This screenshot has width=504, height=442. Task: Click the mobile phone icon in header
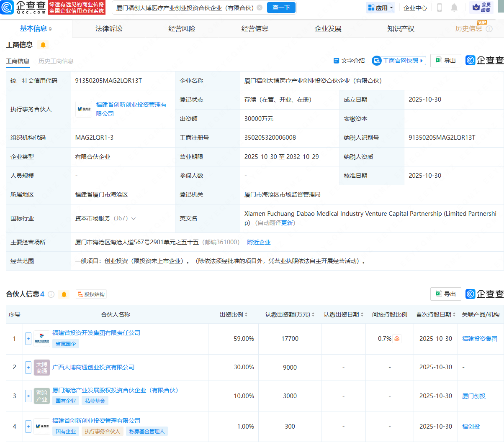(x=440, y=8)
